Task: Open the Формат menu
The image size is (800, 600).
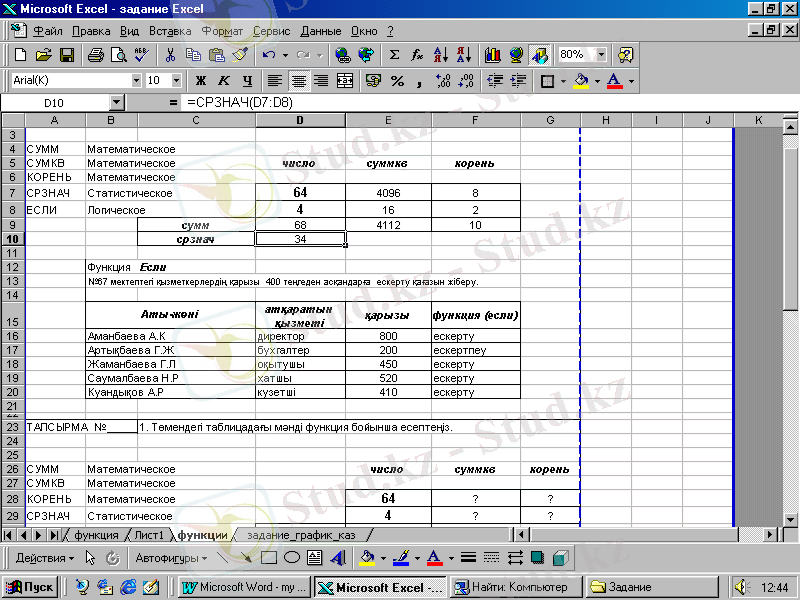Action: pos(221,31)
